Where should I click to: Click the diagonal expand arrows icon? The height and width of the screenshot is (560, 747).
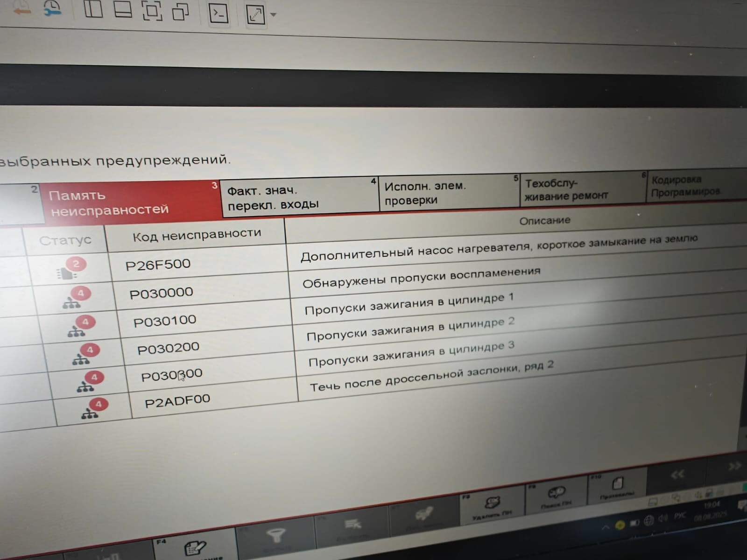click(255, 15)
